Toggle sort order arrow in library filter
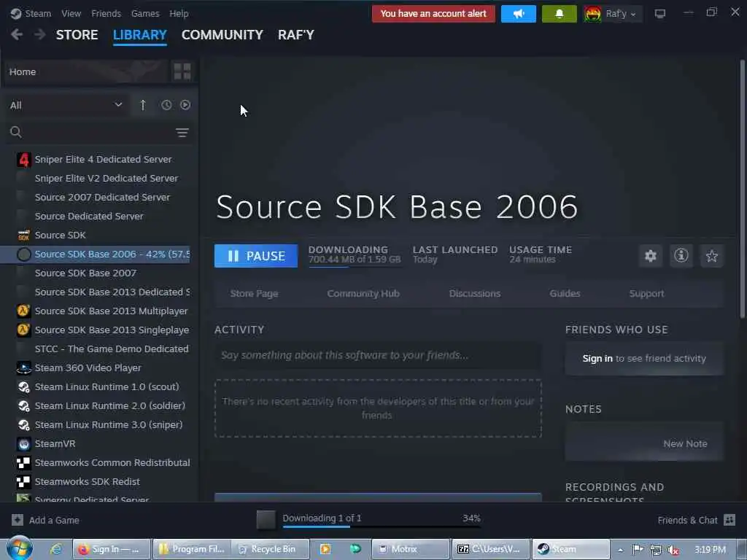This screenshot has width=747, height=560. click(143, 105)
